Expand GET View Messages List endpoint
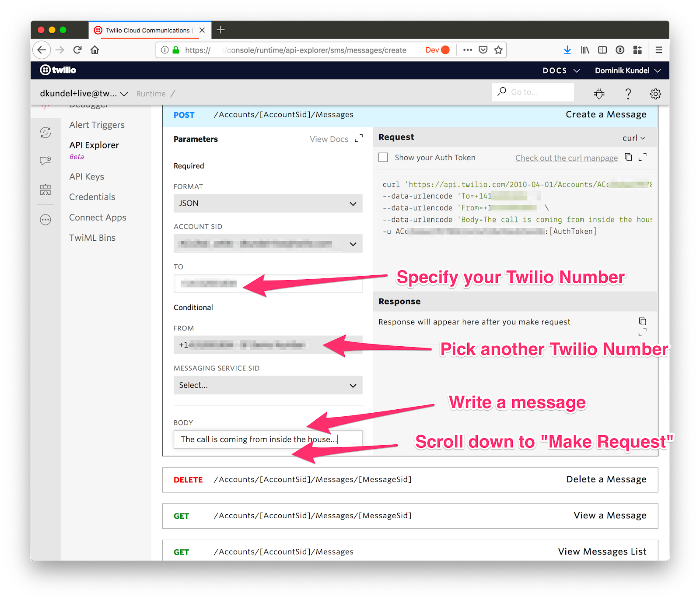 point(410,551)
